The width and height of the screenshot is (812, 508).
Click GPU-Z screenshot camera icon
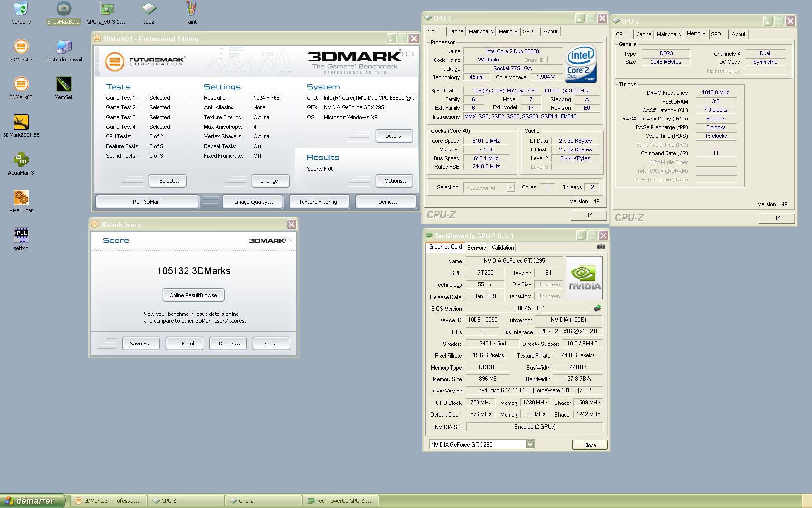601,247
